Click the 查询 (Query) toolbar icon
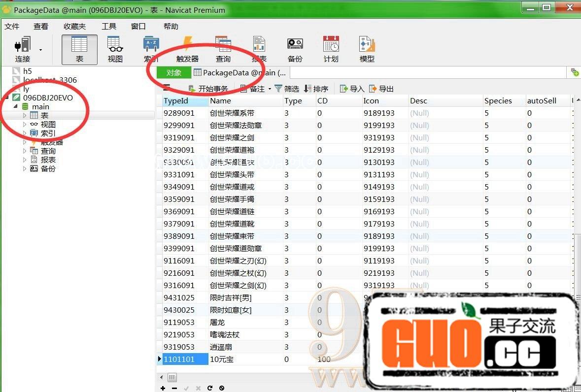This screenshot has height=392, width=581. coord(223,49)
